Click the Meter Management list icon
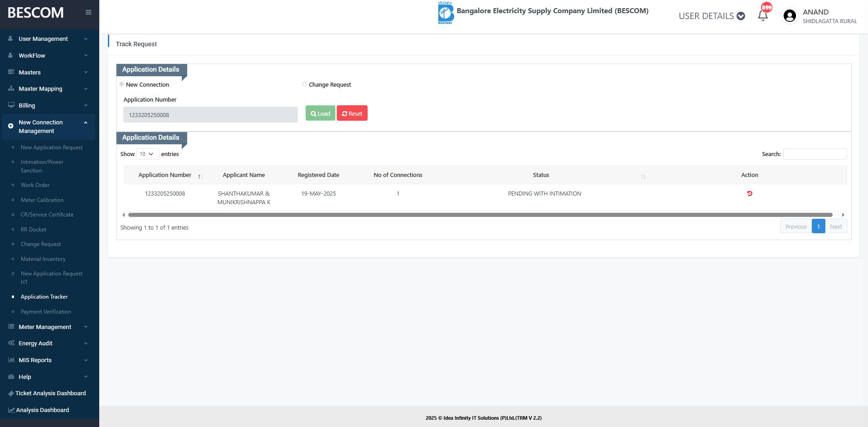 [11, 327]
